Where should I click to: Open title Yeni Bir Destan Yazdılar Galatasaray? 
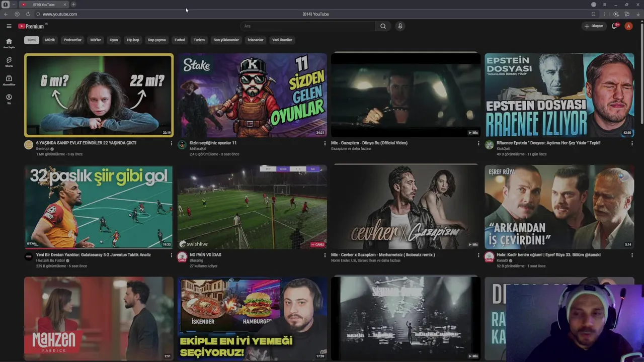point(94,254)
